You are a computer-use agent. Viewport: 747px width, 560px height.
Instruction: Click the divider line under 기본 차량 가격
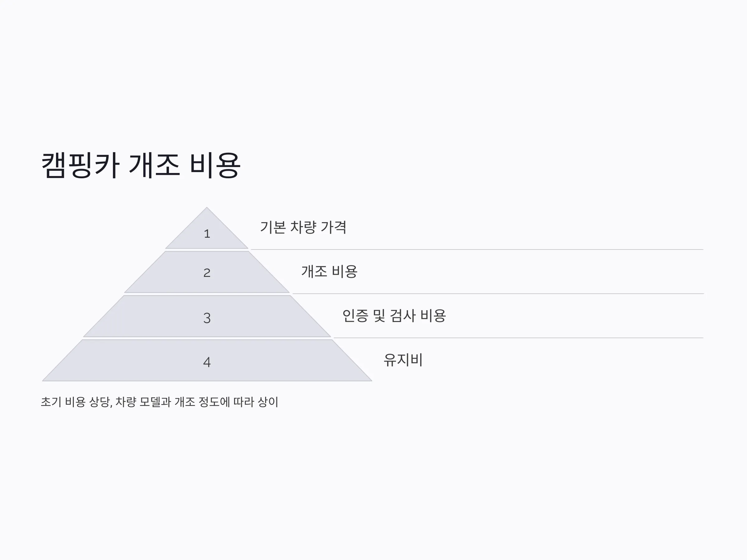[x=477, y=250]
